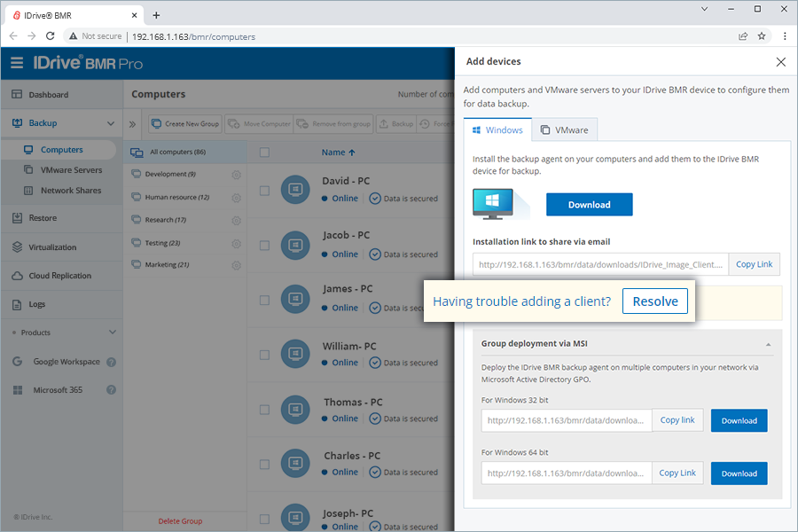Click help icon next to Microsoft 365

(x=111, y=390)
